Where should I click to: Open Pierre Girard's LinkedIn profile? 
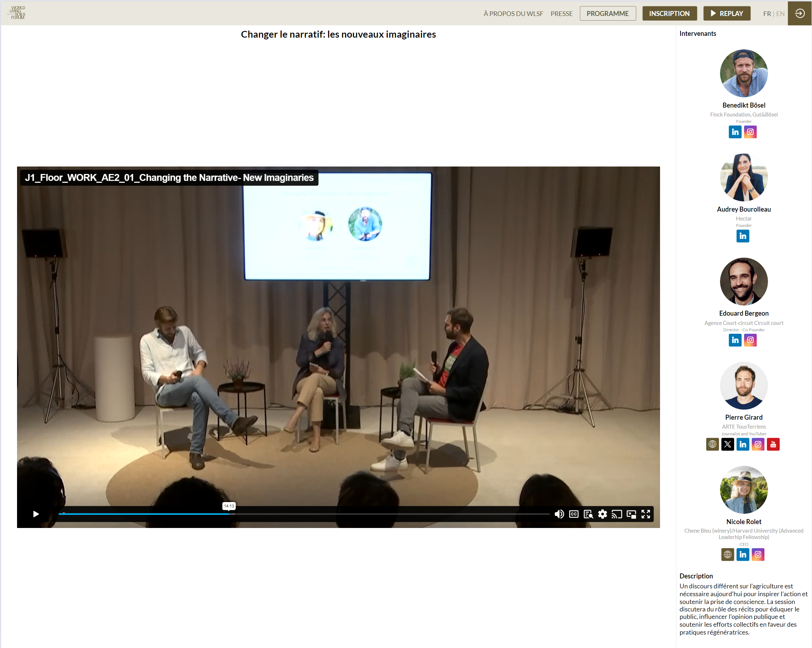pos(743,444)
